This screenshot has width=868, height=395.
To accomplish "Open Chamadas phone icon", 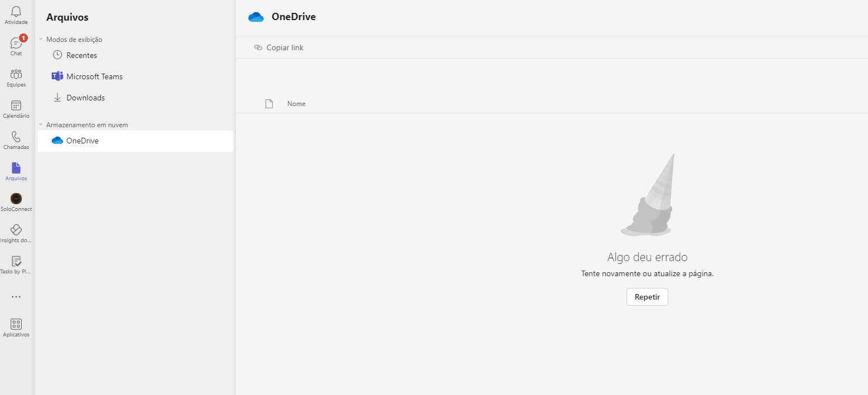I will pyautogui.click(x=16, y=140).
